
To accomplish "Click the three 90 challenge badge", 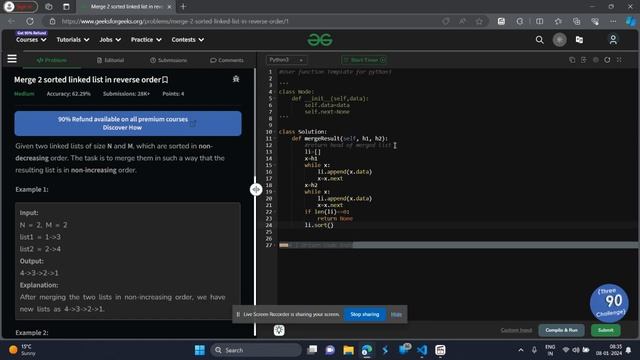I will pyautogui.click(x=609, y=303).
